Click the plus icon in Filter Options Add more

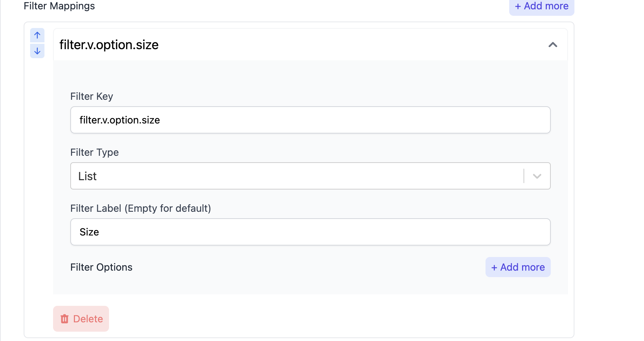(494, 267)
